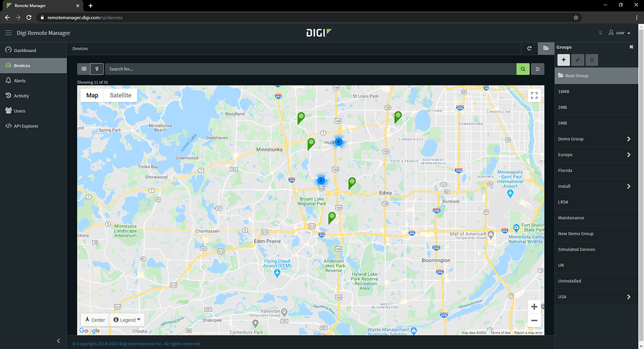Click the Search for input field

[x=309, y=69]
